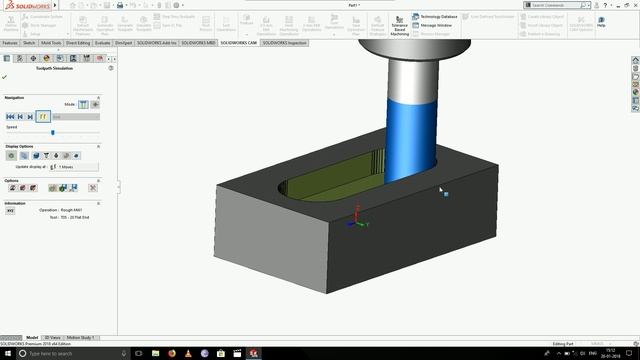The image size is (640, 360).
Task: Switch to the Mold Tools tab
Action: point(51,43)
